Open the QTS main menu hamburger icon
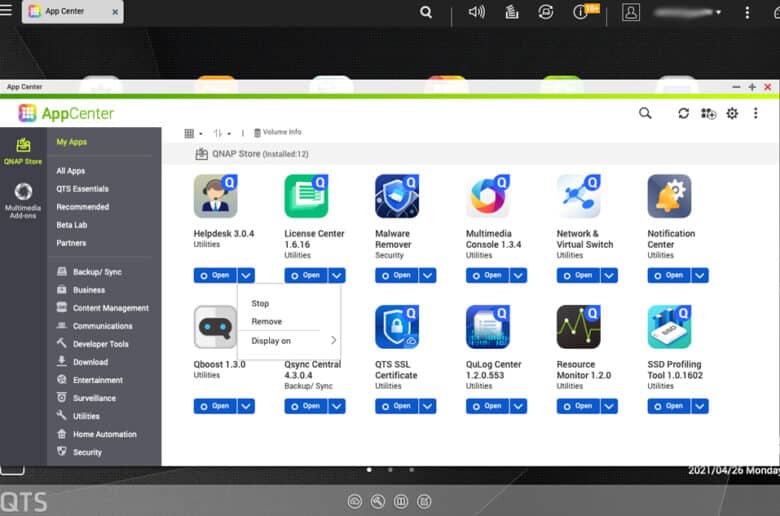The height and width of the screenshot is (516, 780). coord(6,10)
